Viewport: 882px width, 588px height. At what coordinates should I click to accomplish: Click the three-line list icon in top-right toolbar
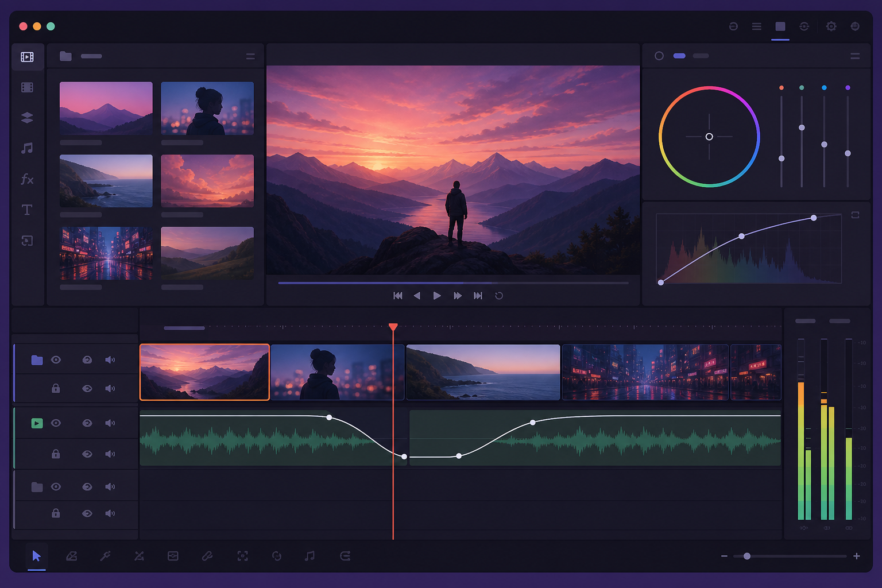[x=757, y=26]
